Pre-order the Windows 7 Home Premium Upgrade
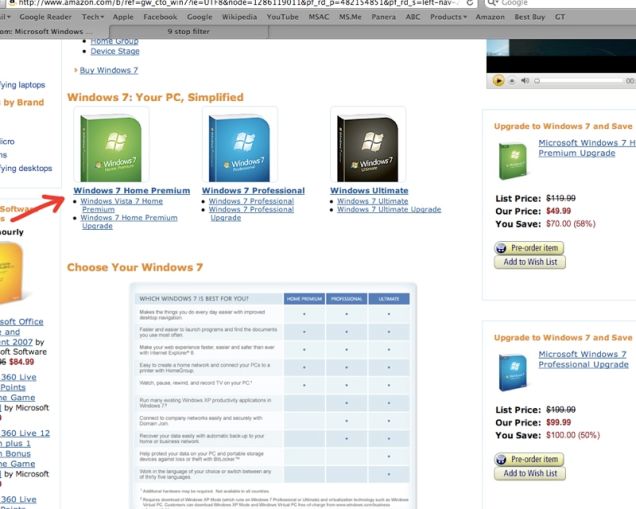The width and height of the screenshot is (636, 509). click(529, 247)
